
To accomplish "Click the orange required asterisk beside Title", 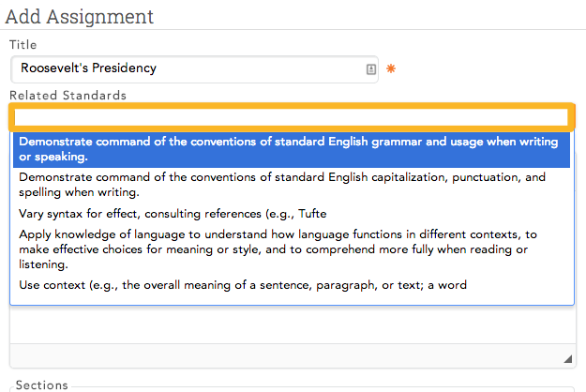I will (391, 68).
